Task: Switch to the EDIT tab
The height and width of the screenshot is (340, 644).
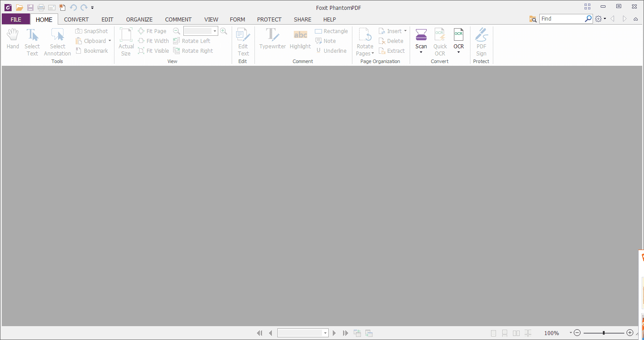Action: point(107,19)
